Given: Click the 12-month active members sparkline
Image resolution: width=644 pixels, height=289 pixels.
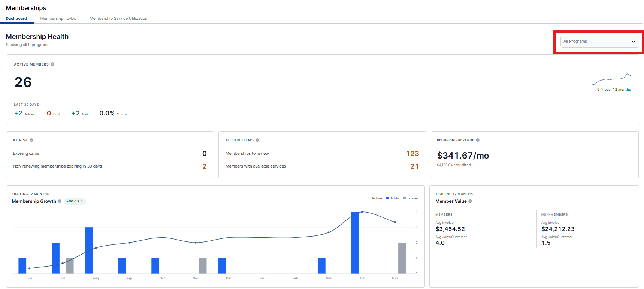Looking at the screenshot, I should tap(611, 79).
